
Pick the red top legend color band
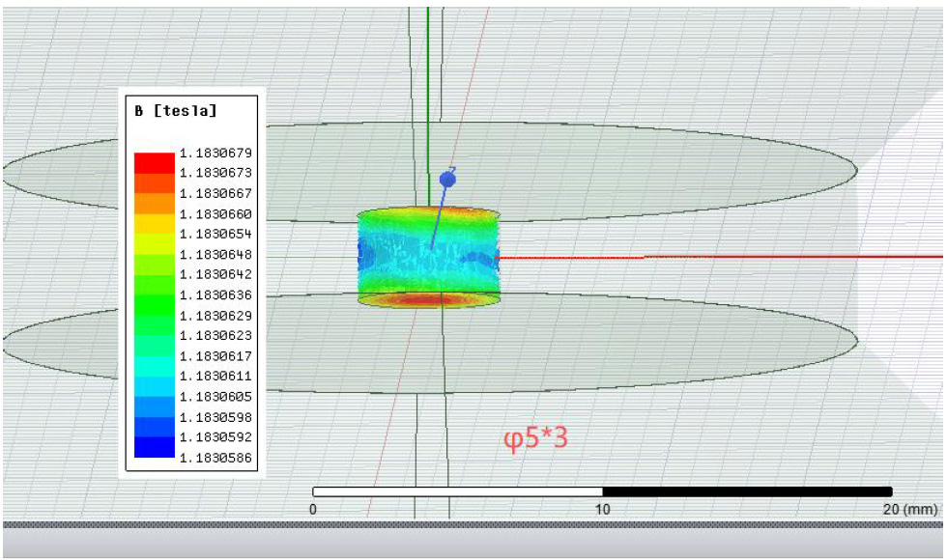pyautogui.click(x=155, y=163)
